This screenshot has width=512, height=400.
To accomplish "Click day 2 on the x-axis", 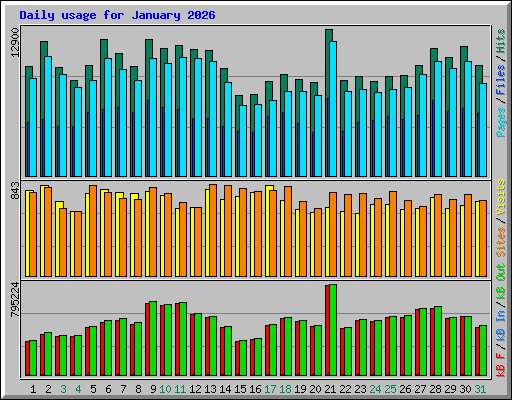I will pyautogui.click(x=48, y=389).
